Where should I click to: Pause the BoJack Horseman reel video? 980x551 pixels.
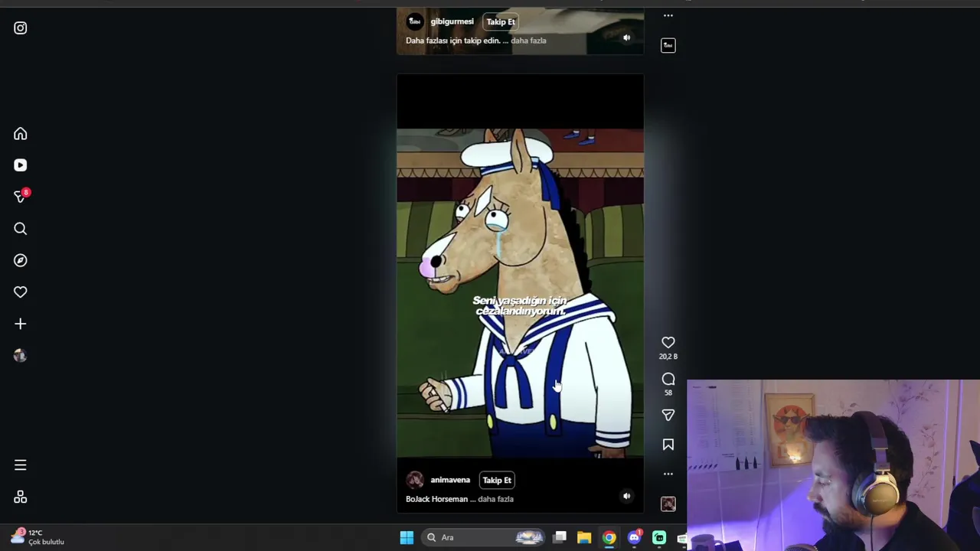point(520,293)
